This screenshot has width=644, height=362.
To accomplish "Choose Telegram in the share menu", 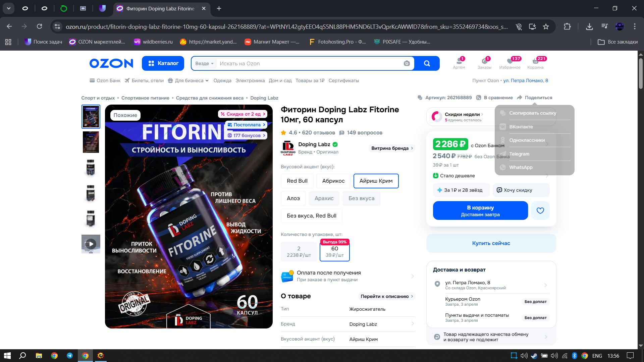I will [x=519, y=154].
